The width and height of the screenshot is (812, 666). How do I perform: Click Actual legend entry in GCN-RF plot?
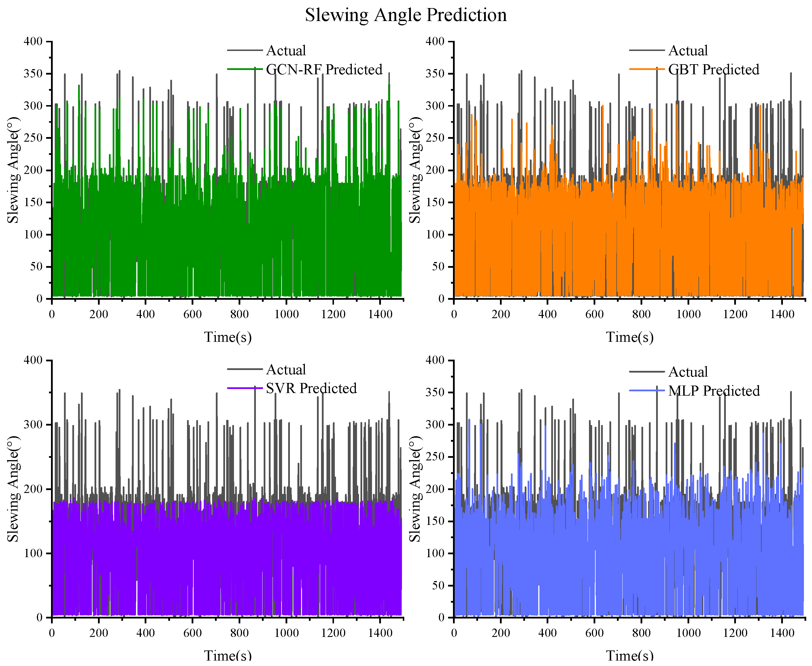tap(286, 51)
